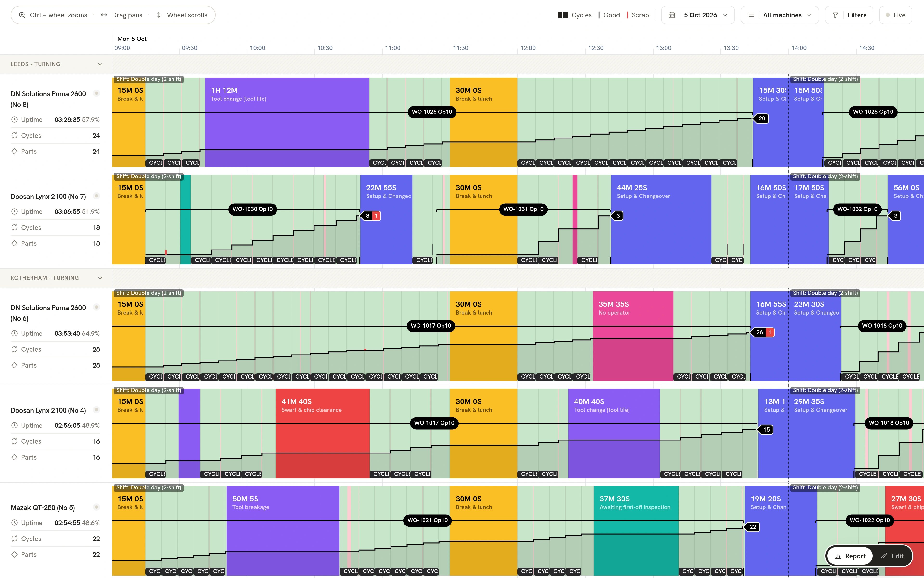The height and width of the screenshot is (578, 924).
Task: Open the All machines dropdown
Action: (779, 15)
